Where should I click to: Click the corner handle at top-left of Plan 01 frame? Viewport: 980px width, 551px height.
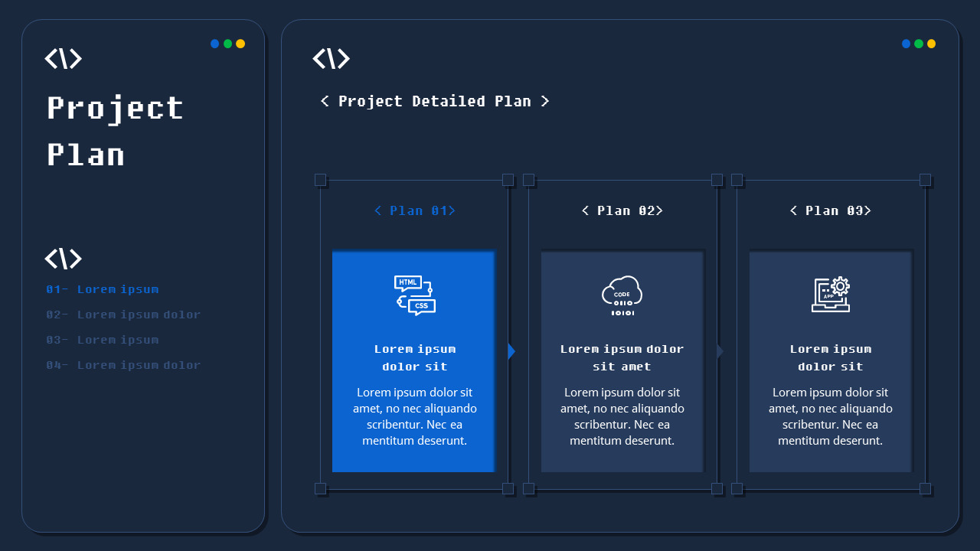tap(321, 181)
